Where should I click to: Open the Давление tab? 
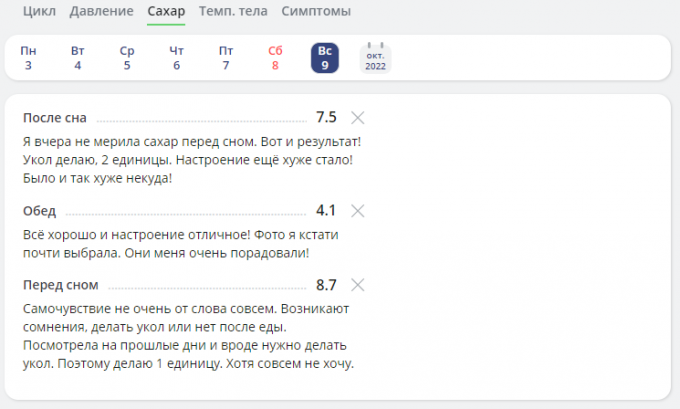tap(102, 11)
